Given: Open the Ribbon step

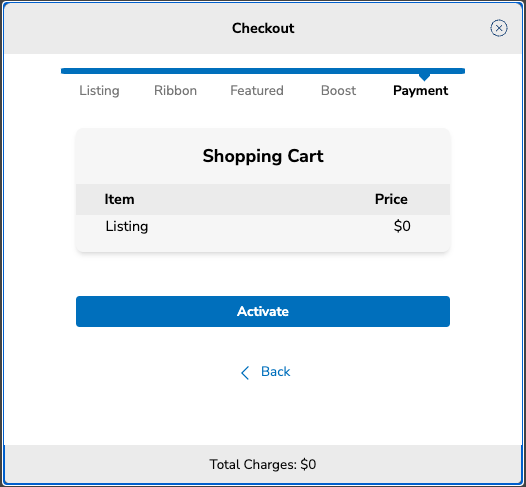Looking at the screenshot, I should [x=175, y=91].
